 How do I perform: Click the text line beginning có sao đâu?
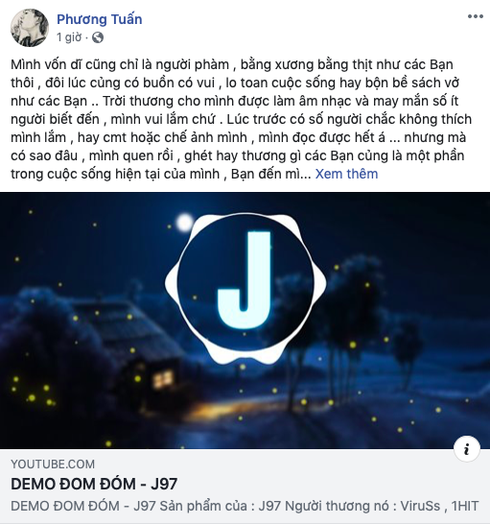coord(237,156)
